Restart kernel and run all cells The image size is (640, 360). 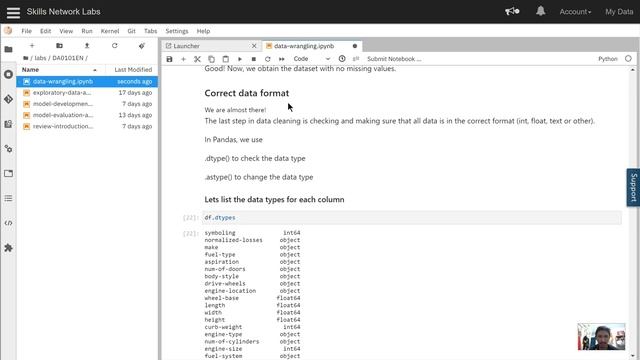[282, 59]
